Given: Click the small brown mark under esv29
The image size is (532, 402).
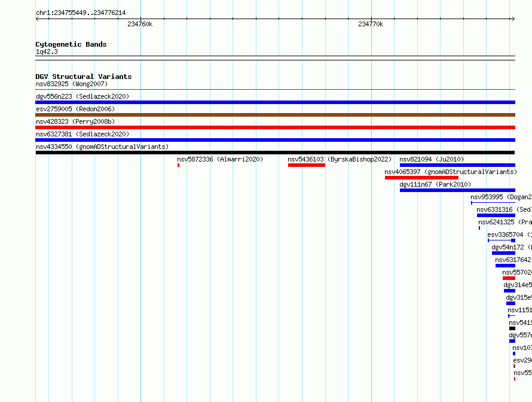Looking at the screenshot, I should pos(514,366).
